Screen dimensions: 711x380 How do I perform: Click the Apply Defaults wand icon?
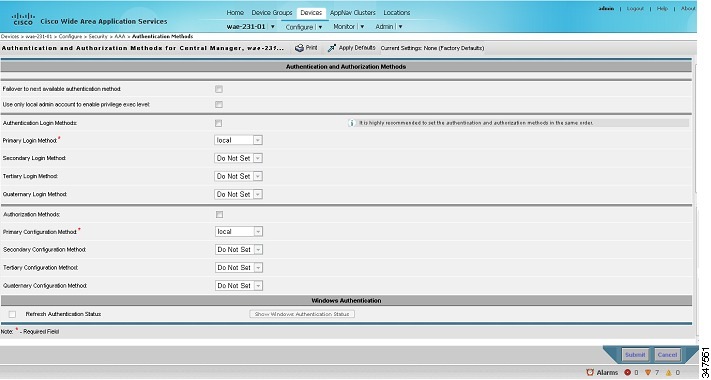[332, 48]
